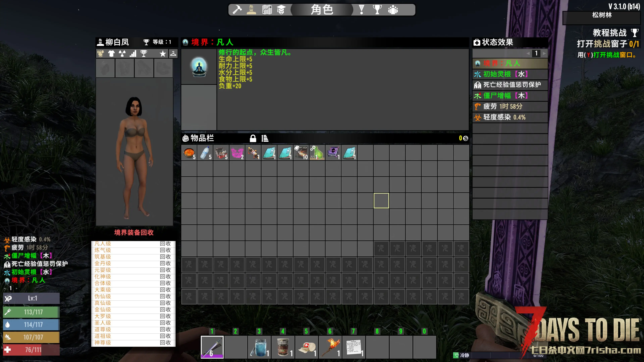Viewport: 644px width, 362px height.
Task: Select 死亡经验值惩罚保护 in status effects list
Action: point(510,85)
